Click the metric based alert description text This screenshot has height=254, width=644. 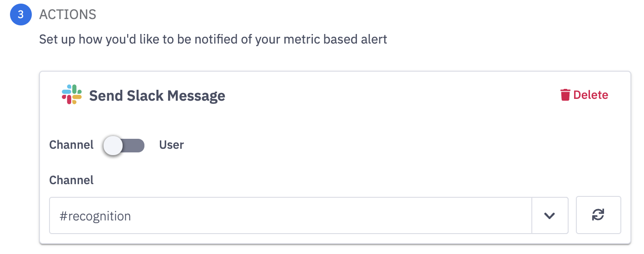(213, 39)
